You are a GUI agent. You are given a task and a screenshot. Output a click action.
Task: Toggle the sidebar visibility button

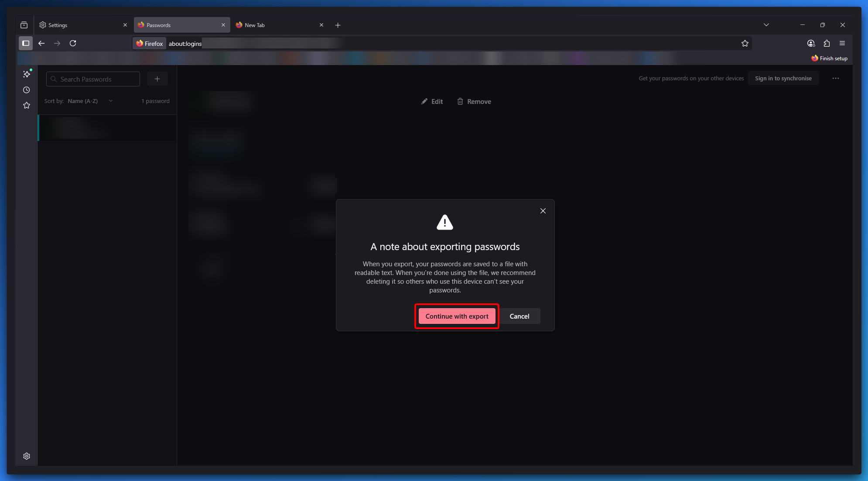coord(26,43)
